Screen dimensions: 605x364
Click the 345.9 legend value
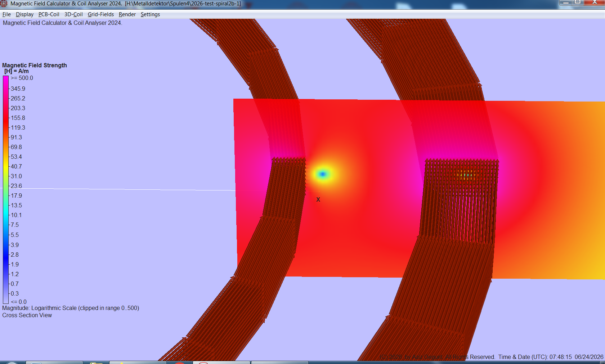18,89
